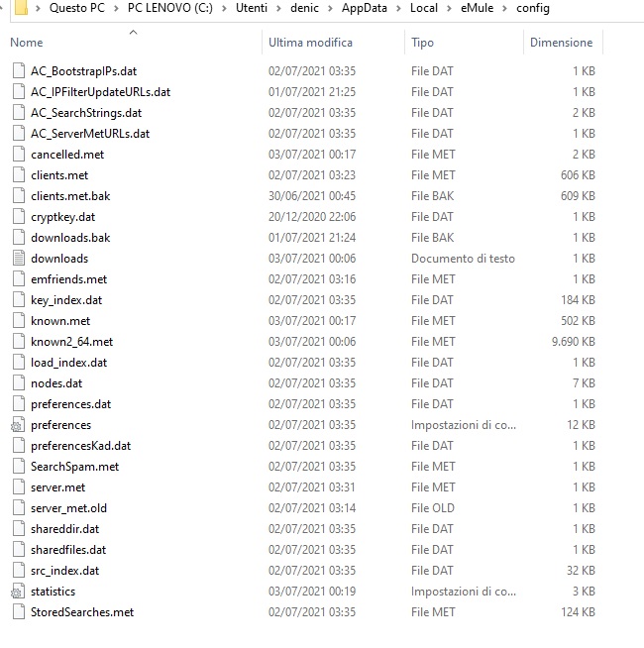Viewport: 644px width, 648px height.
Task: Click the file icon next to AC_SearchStrings.dat
Action: coord(19,112)
